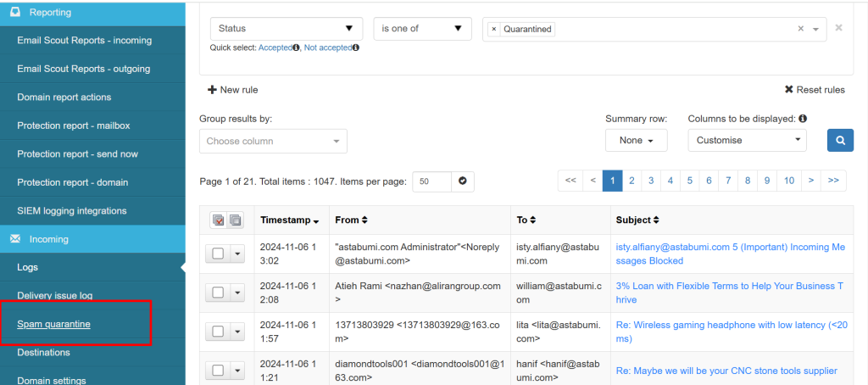The width and height of the screenshot is (868, 385).
Task: Remove the Quarantined tag using its x
Action: pos(494,29)
